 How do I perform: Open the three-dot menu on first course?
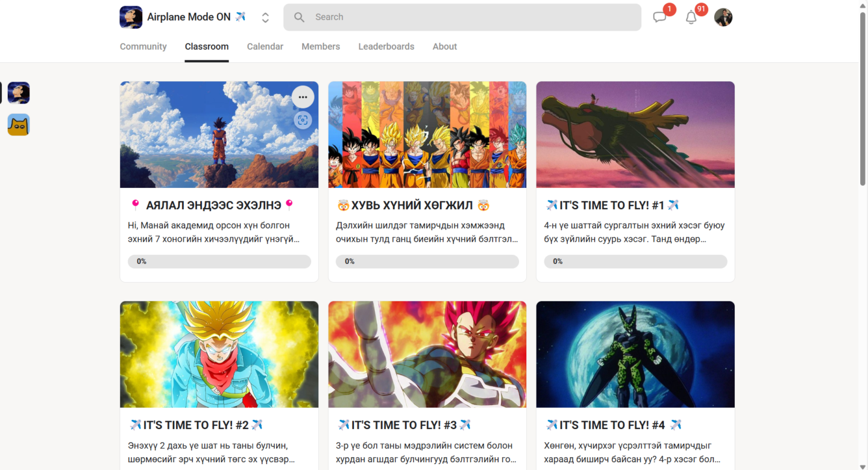[303, 97]
